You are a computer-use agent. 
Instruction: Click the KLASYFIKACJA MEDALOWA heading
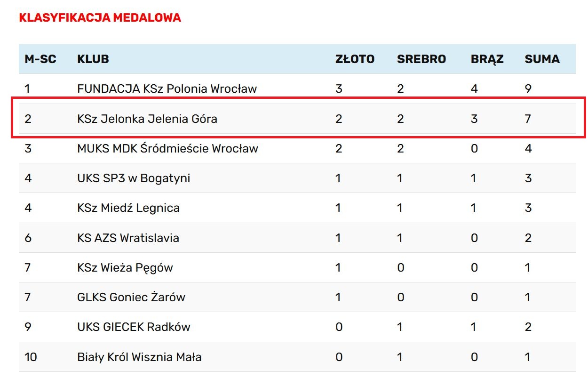(100, 18)
